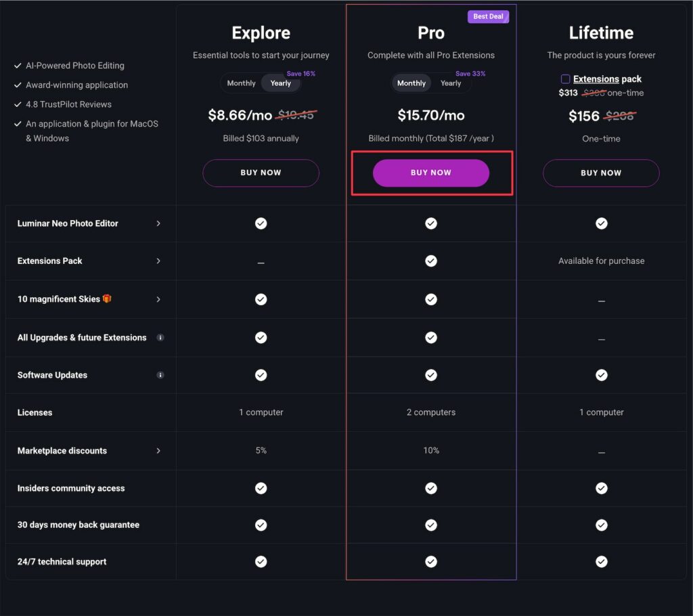This screenshot has height=616, width=693.
Task: Click the Licenses row label
Action: (35, 412)
